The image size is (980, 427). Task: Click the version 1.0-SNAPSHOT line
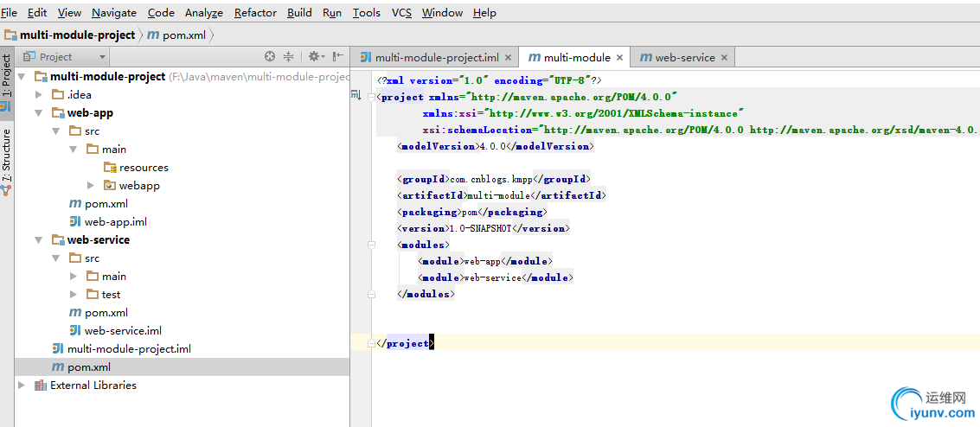(484, 228)
